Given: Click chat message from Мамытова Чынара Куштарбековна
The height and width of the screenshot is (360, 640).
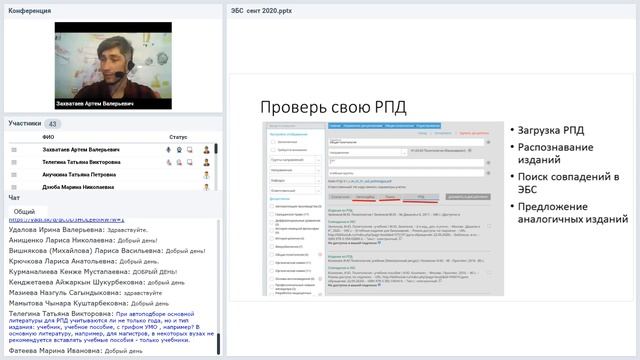Looking at the screenshot, I should coord(89,304).
